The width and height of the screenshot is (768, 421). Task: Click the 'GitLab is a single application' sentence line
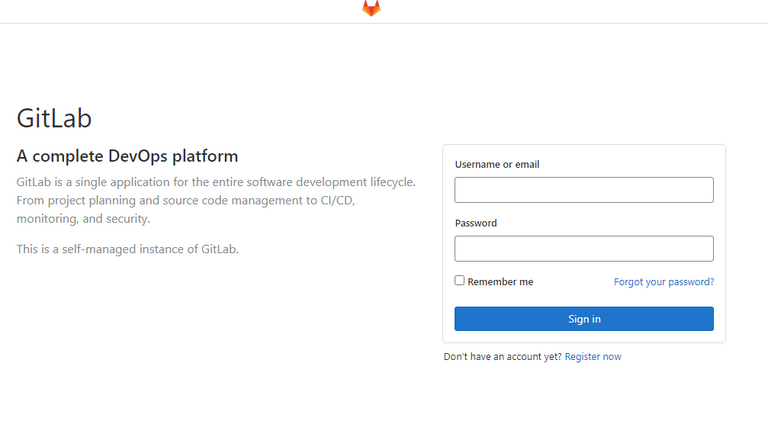click(216, 182)
